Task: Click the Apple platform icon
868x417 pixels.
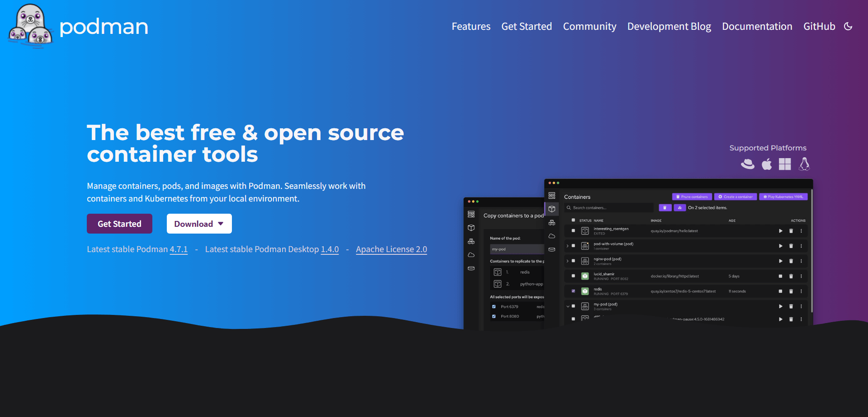Action: click(767, 164)
